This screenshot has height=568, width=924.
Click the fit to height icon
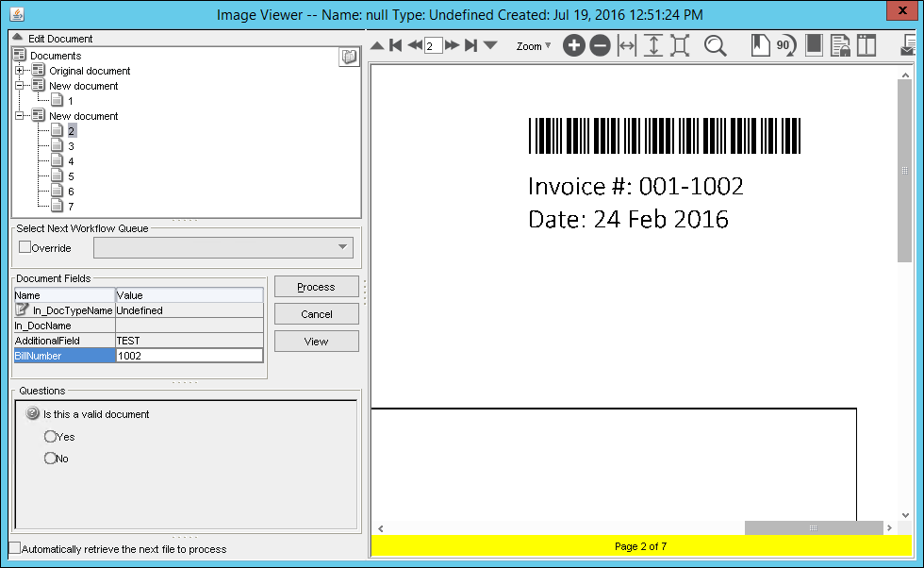(x=653, y=45)
